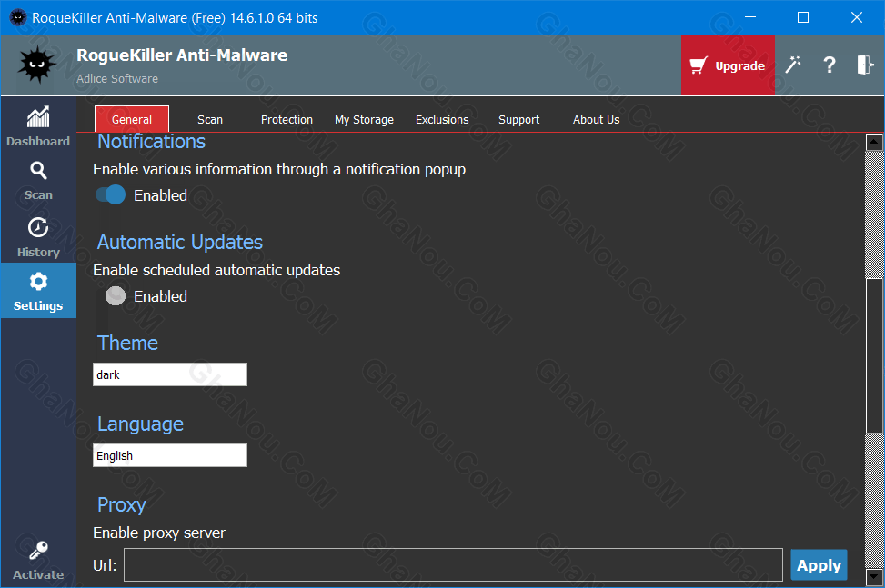Open the Support tab
The image size is (885, 588).
[x=518, y=120]
